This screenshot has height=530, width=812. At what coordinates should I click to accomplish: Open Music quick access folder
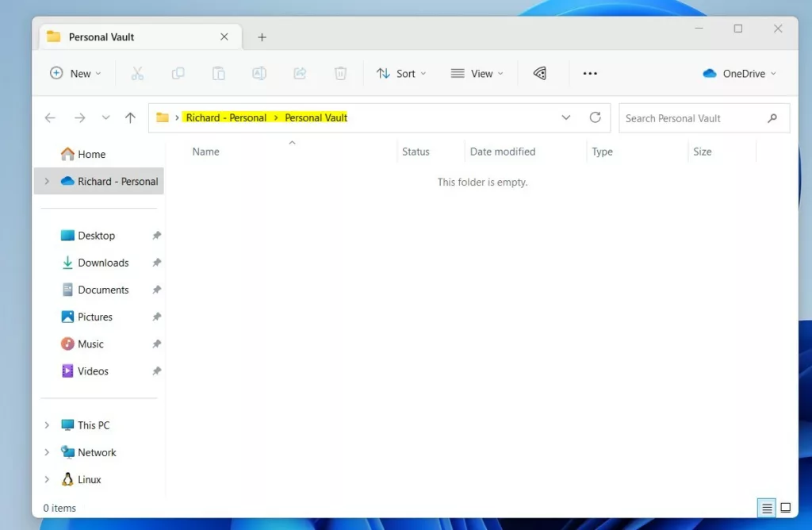coord(90,344)
